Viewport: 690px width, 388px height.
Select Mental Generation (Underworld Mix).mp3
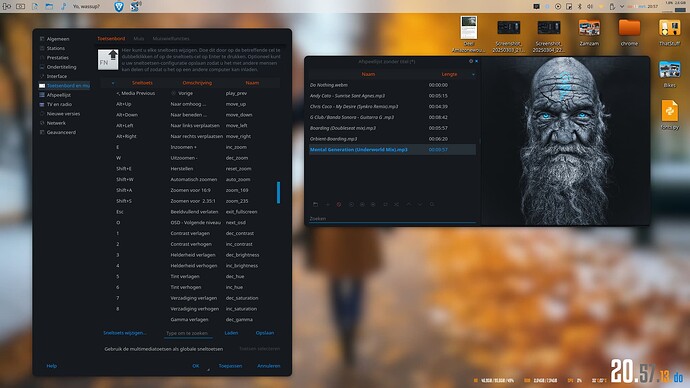(392, 150)
